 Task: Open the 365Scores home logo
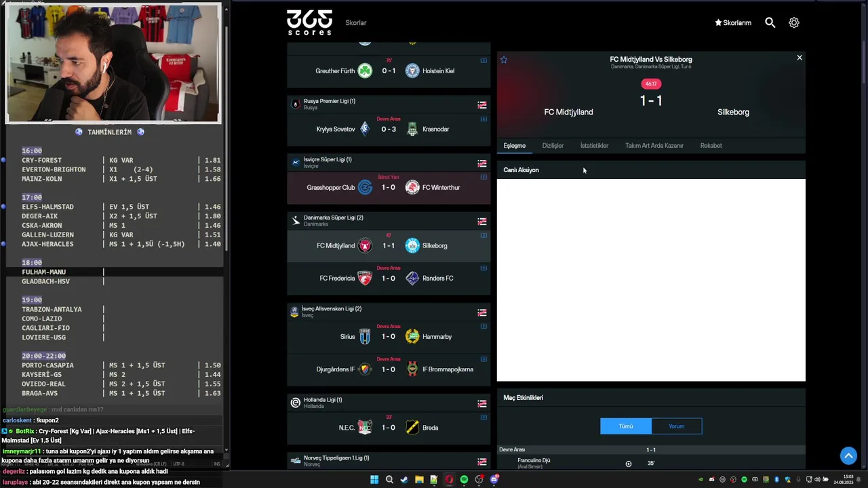point(309,22)
